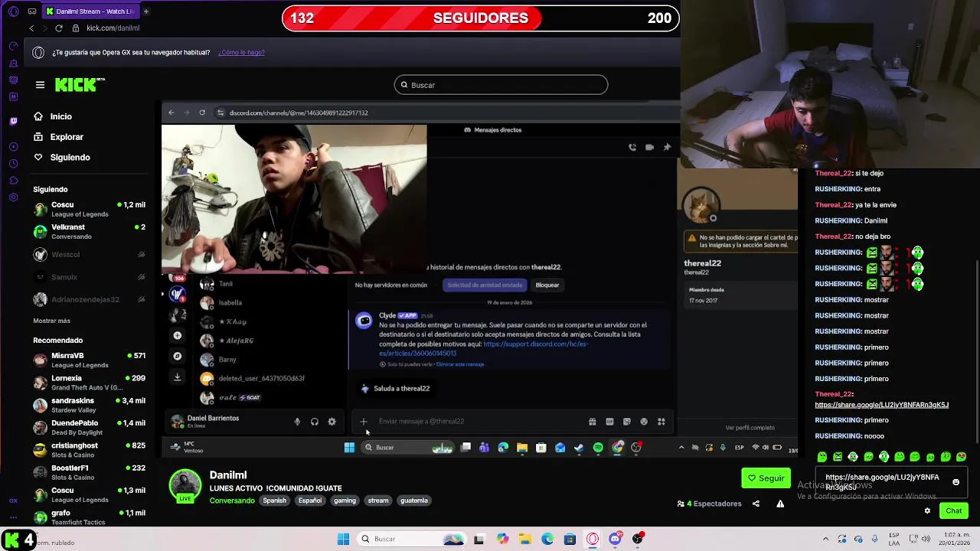Open thereal22's share.google link in chat
Screen dimensions: 980x551
point(881,405)
